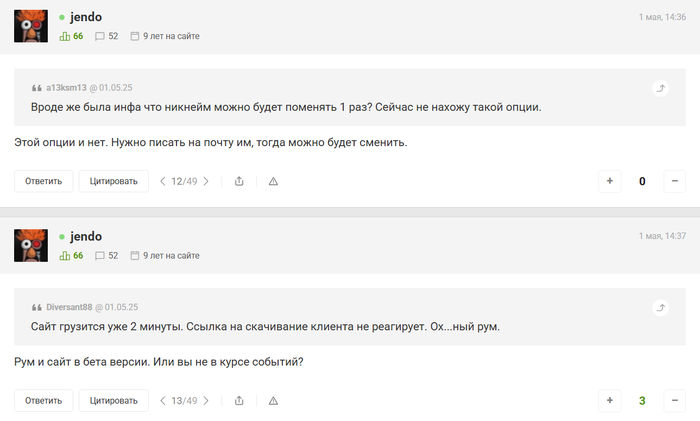Screen dimensions: 700x421
Task: Report the second post with warning icon
Action: (x=273, y=401)
